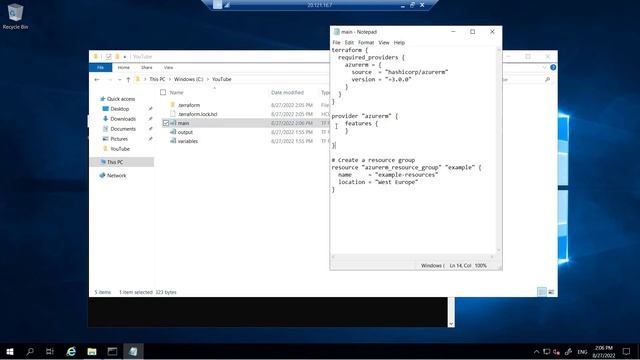Screen dimensions: 640x360
Task: Open the Explorer View ribbon tab
Action: pyautogui.click(x=169, y=67)
